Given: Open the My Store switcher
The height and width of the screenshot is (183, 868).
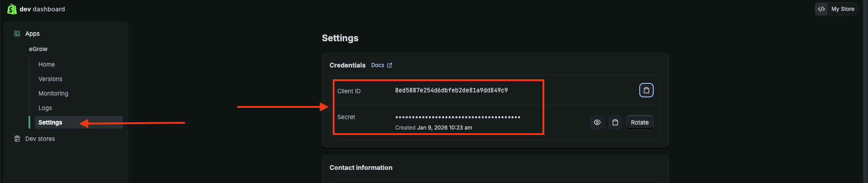Looking at the screenshot, I should click(x=843, y=9).
